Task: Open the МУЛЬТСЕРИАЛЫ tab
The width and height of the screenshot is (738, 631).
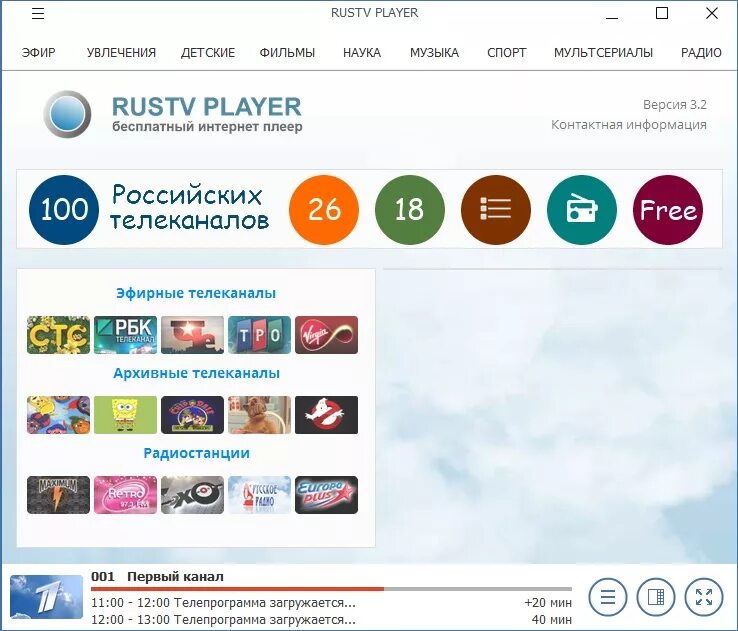Action: point(603,53)
